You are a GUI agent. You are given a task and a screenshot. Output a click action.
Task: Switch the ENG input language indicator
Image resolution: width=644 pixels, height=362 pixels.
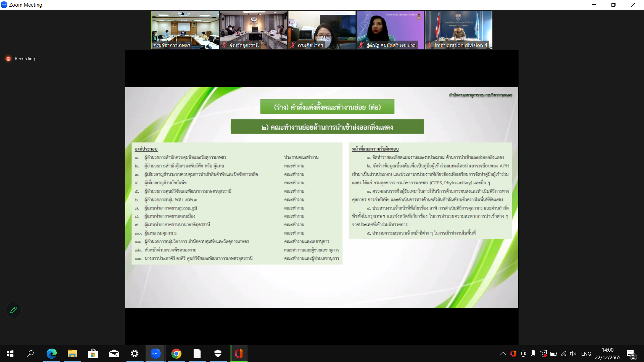coord(586,354)
